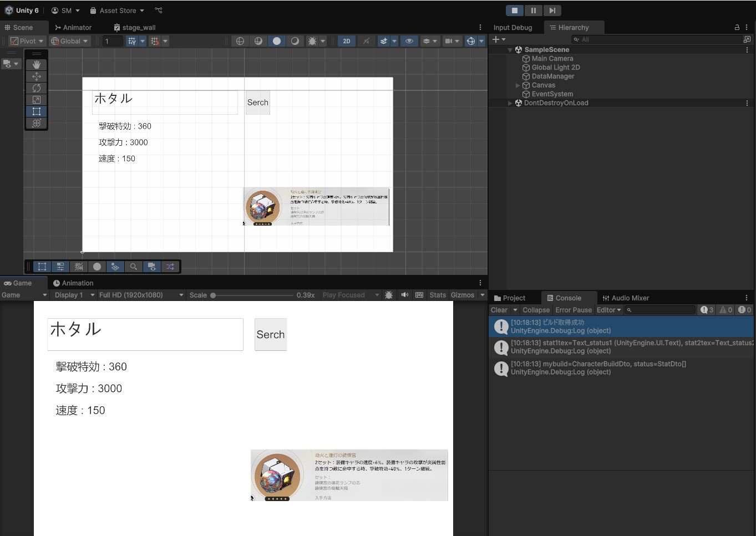
Task: Lock the Hierarchy panel with padlock icon
Action: click(x=737, y=27)
